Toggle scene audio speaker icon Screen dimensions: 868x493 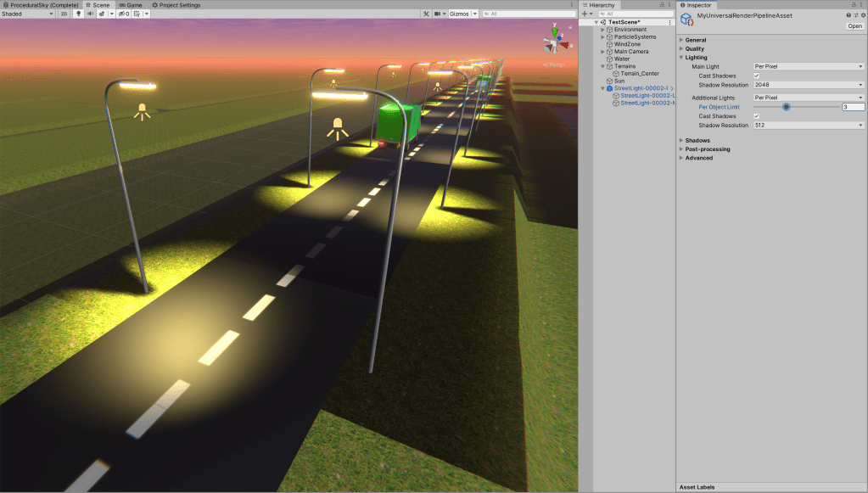click(x=90, y=14)
